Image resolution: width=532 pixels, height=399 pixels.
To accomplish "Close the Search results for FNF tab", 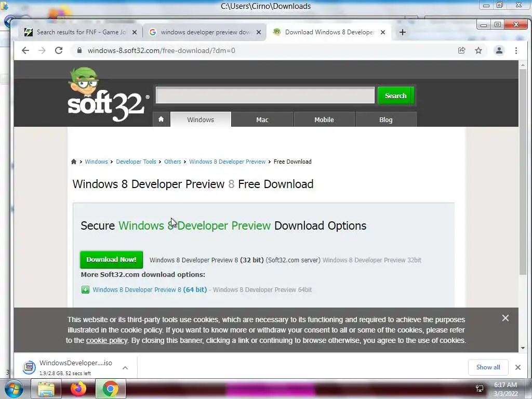I will (x=135, y=32).
